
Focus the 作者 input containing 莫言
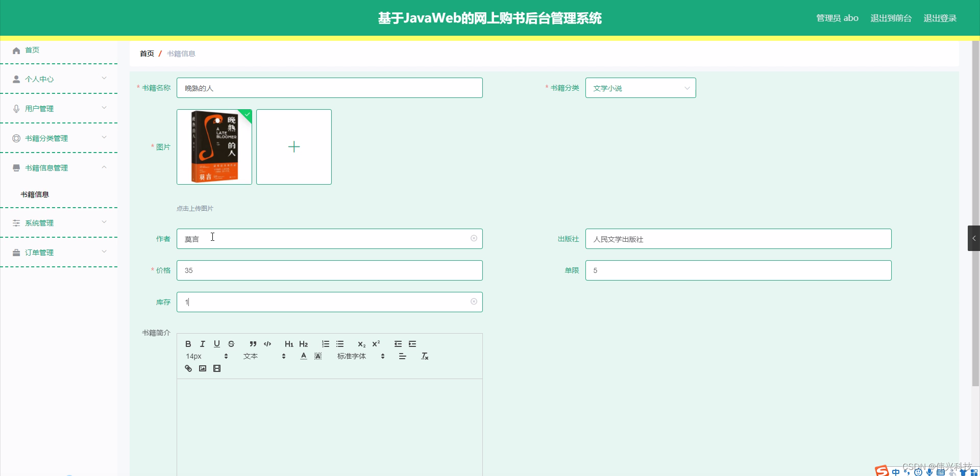point(330,239)
